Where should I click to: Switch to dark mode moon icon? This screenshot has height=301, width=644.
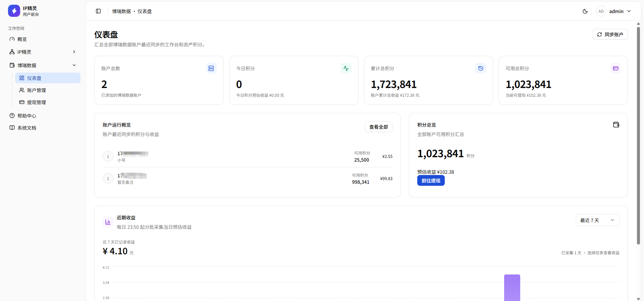(585, 11)
